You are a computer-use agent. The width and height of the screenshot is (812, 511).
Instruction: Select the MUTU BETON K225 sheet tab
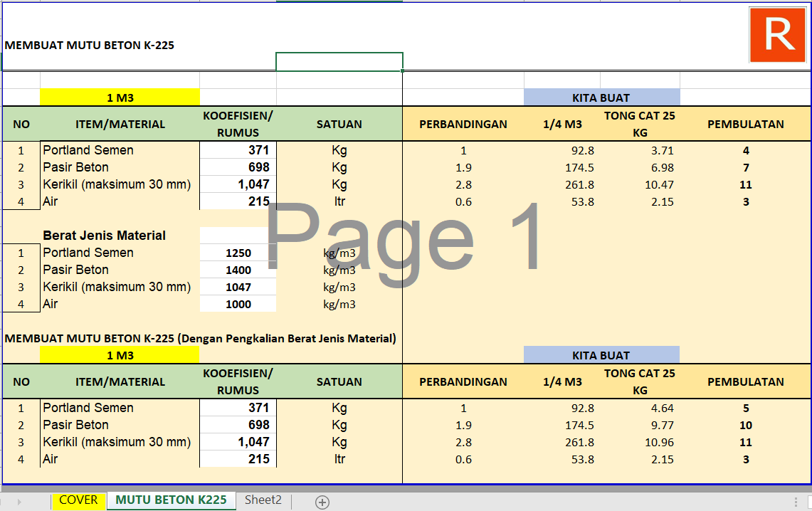pyautogui.click(x=171, y=500)
